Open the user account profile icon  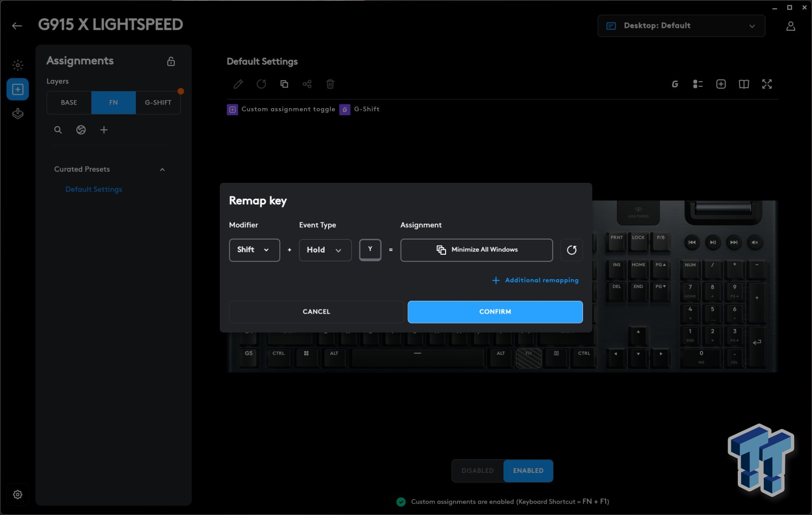790,26
